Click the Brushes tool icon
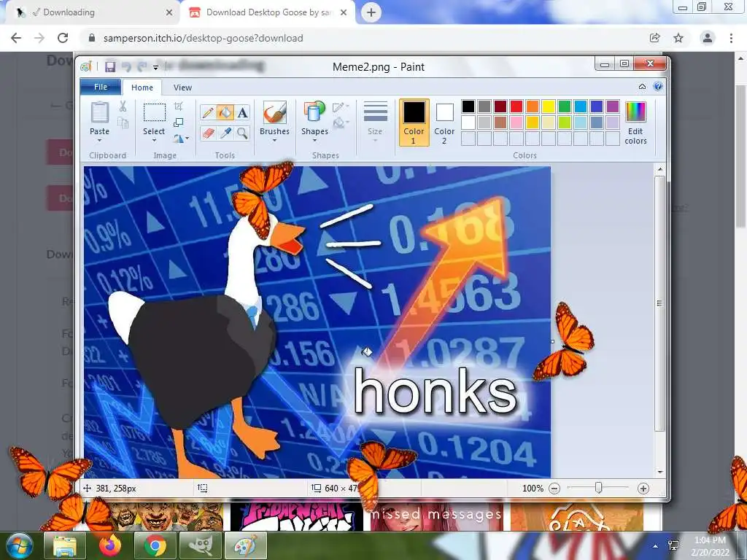747x560 pixels. tap(274, 113)
